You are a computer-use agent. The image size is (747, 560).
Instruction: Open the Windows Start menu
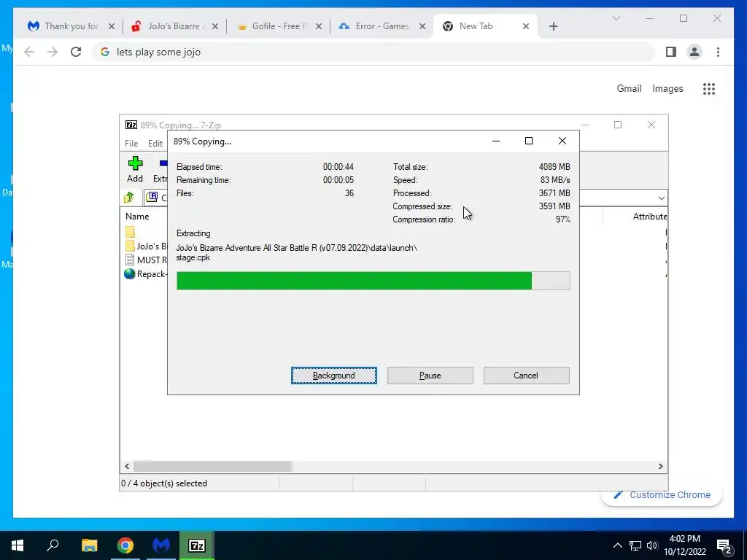(18, 545)
